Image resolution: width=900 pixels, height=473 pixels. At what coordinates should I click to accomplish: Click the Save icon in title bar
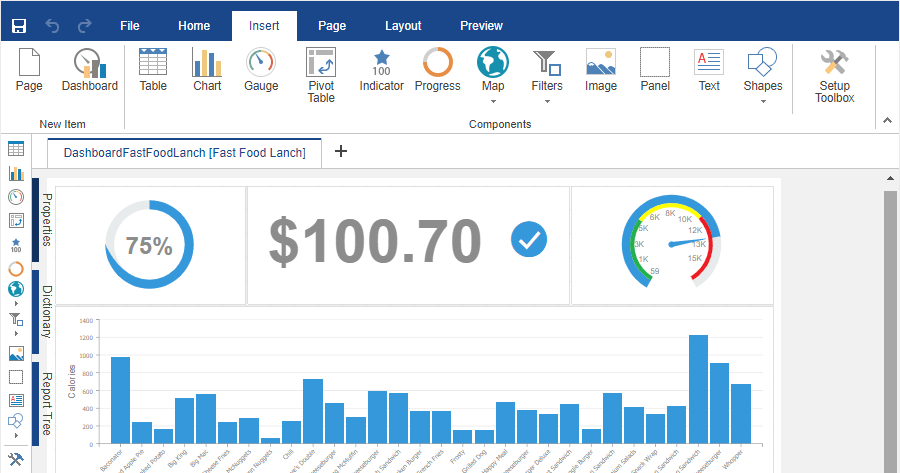19,26
